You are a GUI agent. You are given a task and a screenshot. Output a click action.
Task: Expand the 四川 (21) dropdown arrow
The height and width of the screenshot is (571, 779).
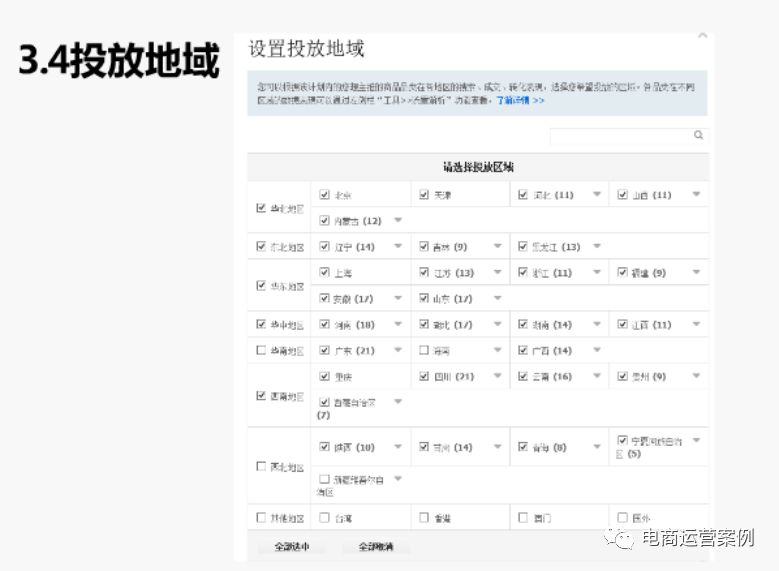click(x=497, y=375)
